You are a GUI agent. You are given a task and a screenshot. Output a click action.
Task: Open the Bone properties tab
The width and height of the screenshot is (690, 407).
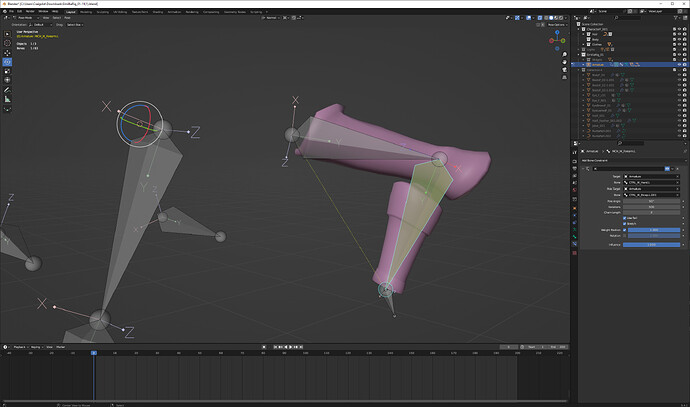[x=574, y=237]
